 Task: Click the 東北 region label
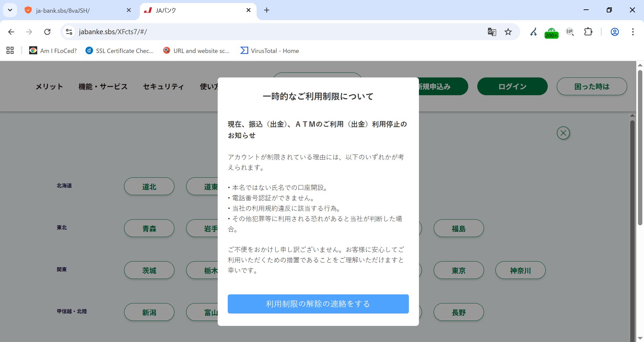62,227
